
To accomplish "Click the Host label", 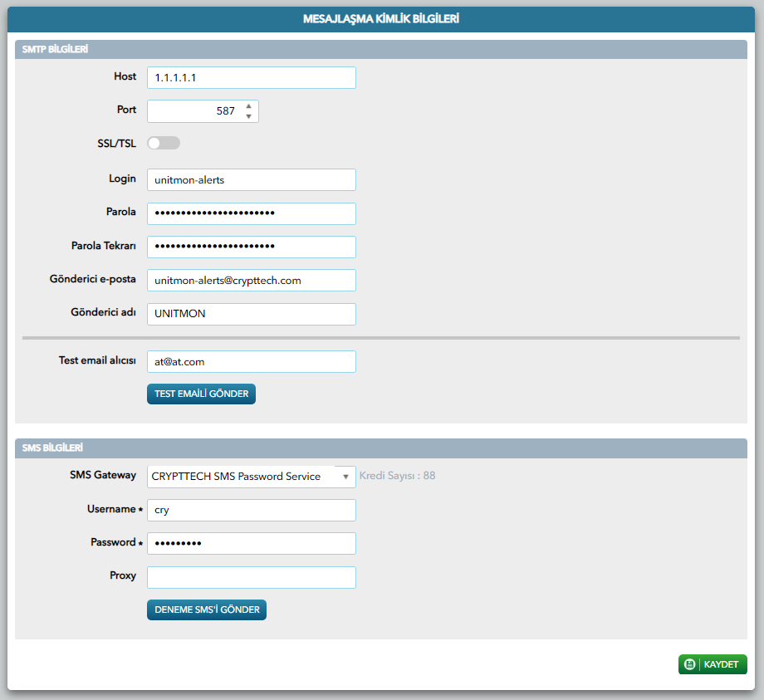I will pyautogui.click(x=125, y=76).
